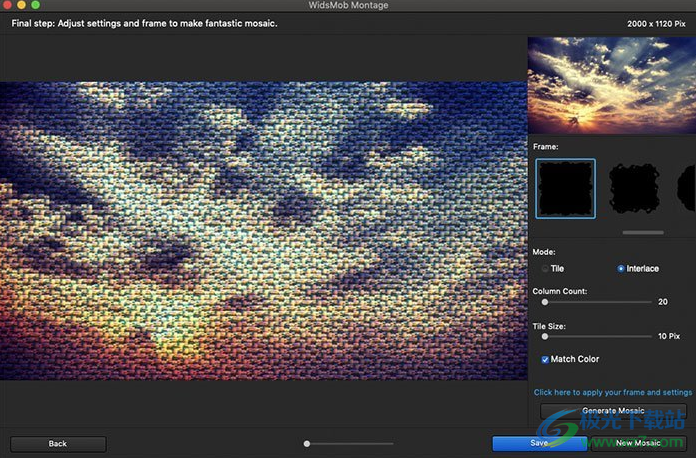This screenshot has height=458, width=696.
Task: Click the bottom zoom slider knob
Action: (x=307, y=443)
